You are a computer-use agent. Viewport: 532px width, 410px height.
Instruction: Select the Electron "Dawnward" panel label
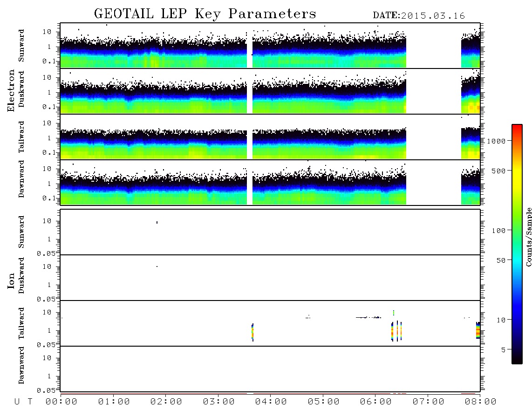tap(21, 179)
